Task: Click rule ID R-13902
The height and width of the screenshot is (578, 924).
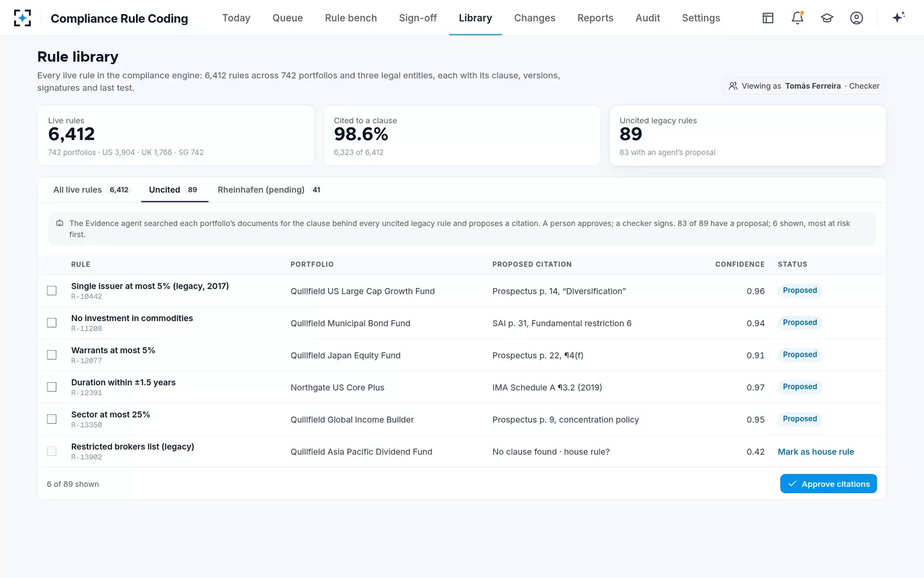Action: click(87, 457)
